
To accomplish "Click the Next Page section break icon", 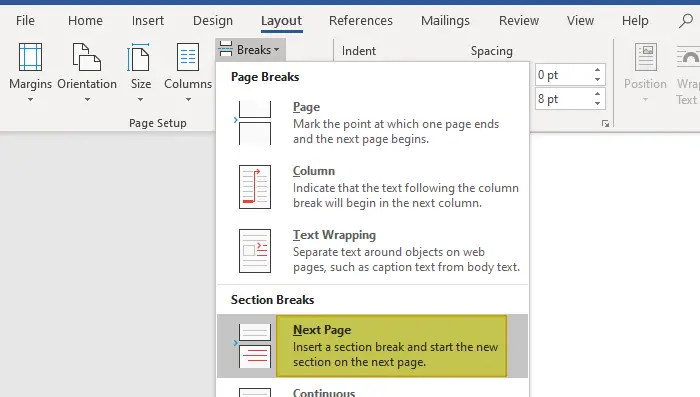I will click(x=254, y=346).
